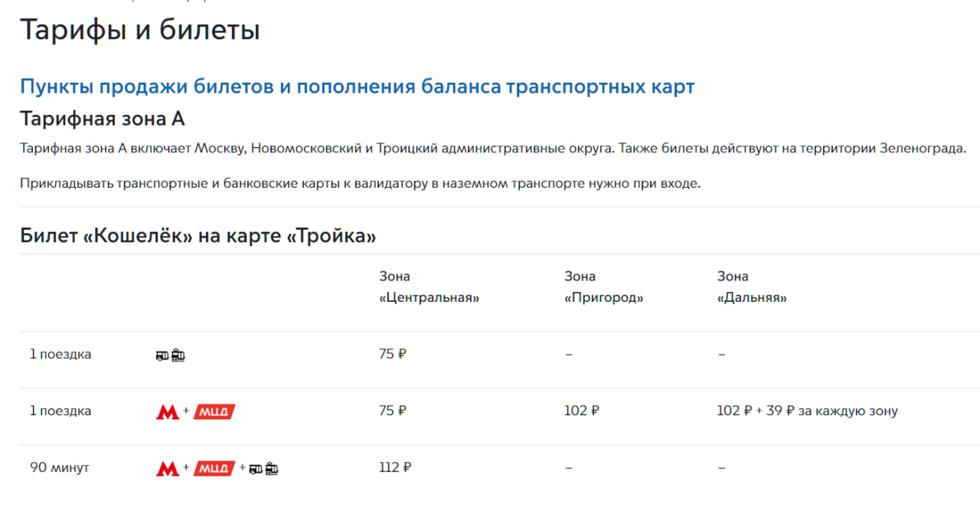980x514 pixels.
Task: Click the 90 минут row label
Action: click(x=60, y=468)
